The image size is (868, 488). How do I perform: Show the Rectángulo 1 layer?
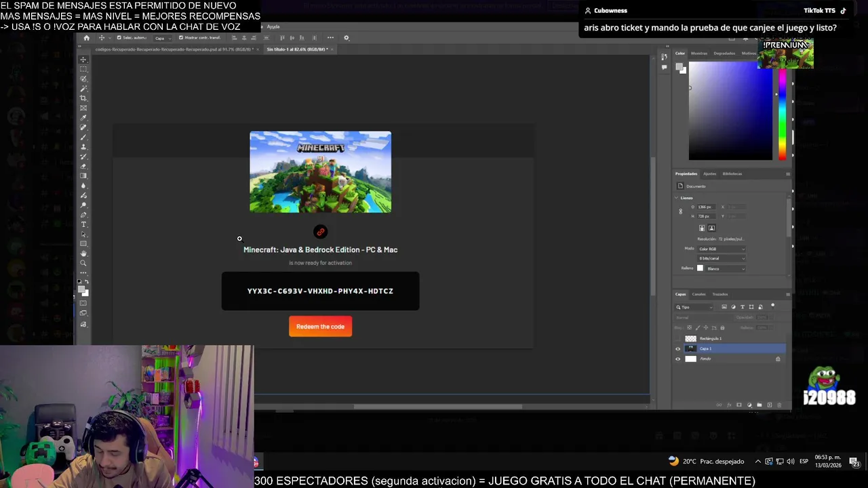tap(677, 338)
